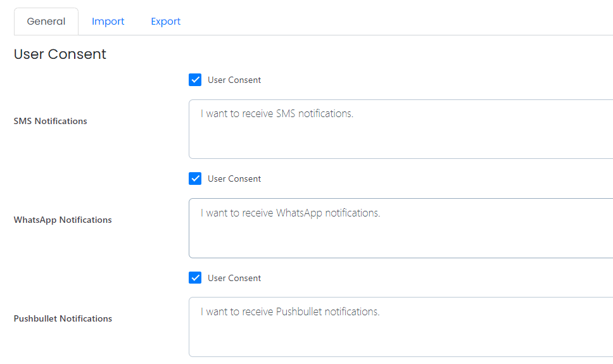Uncheck the SMS User Consent checkbox
Image resolution: width=613 pixels, height=364 pixels.
[195, 80]
